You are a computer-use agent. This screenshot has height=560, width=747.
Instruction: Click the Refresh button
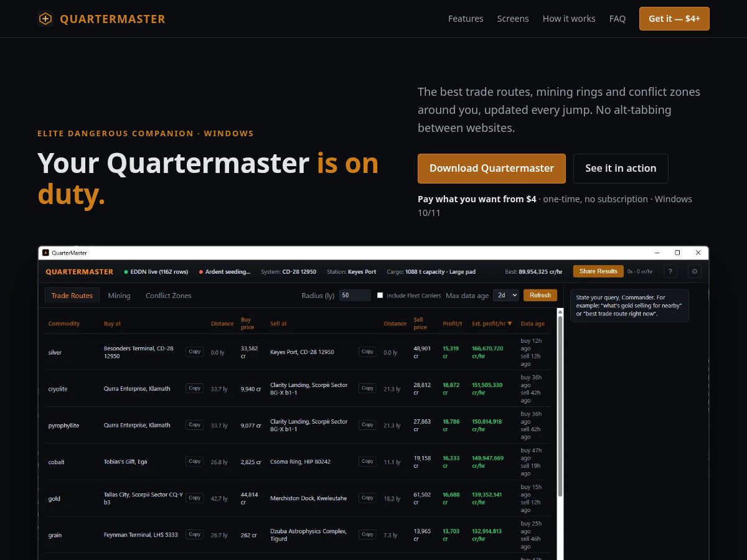click(540, 296)
